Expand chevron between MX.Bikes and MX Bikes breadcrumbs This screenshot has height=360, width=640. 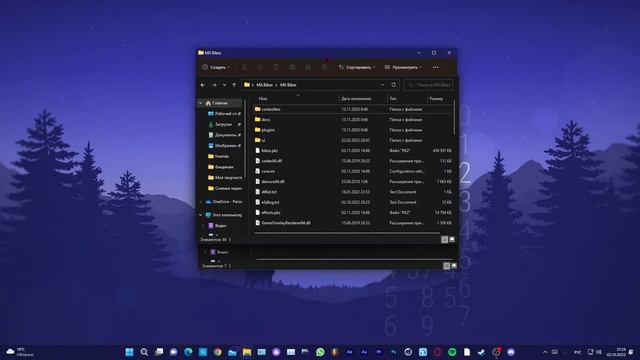[x=276, y=85]
